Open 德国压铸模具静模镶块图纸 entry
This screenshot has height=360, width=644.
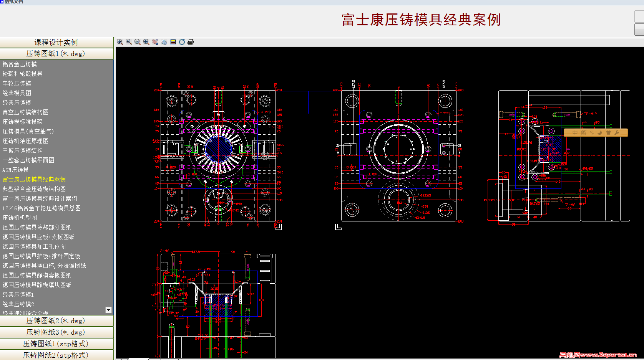(37, 285)
